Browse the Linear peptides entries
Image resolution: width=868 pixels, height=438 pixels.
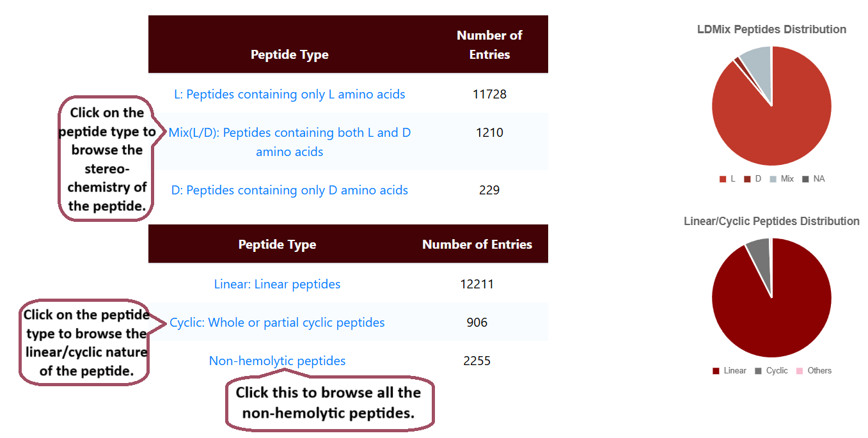[x=277, y=284]
